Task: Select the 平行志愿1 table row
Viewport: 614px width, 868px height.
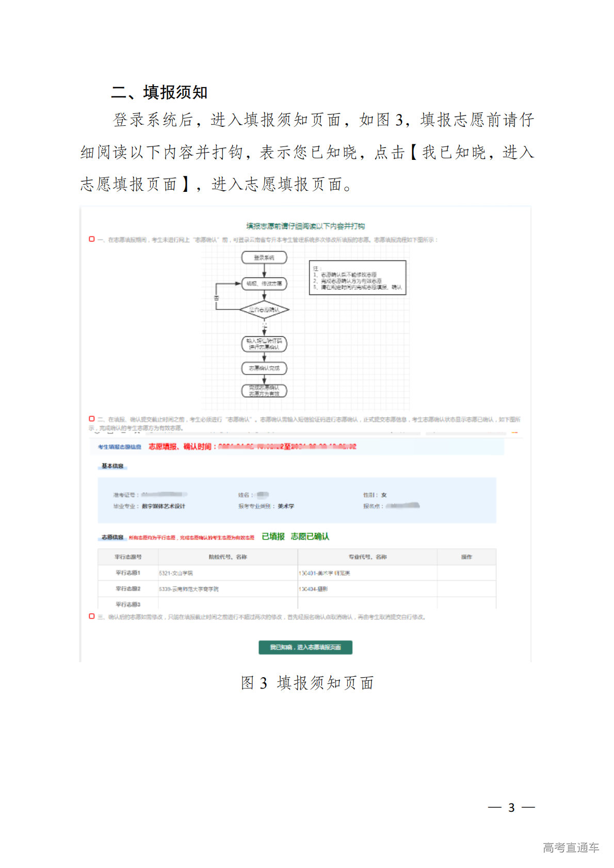Action: 128,573
